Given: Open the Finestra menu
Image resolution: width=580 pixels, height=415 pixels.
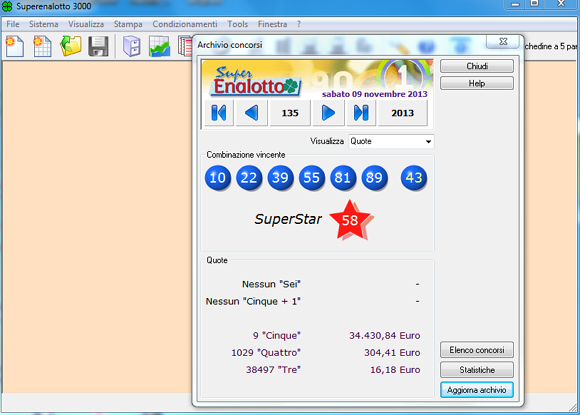Looking at the screenshot, I should 272,24.
